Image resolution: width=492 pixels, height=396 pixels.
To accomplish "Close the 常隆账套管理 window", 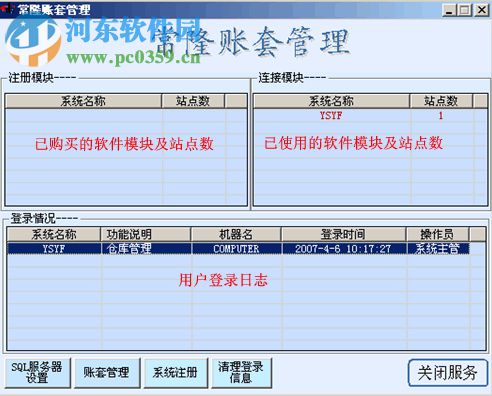I will pos(481,10).
